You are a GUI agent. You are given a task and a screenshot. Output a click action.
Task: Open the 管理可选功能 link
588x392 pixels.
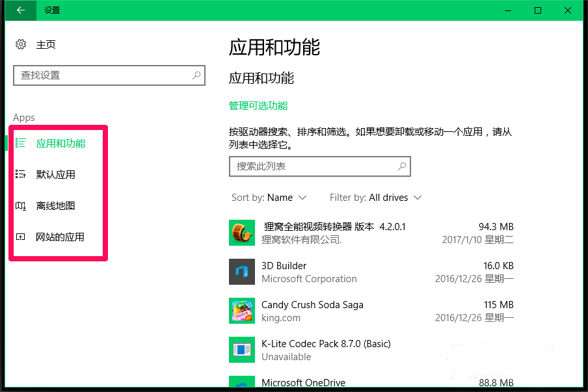[258, 106]
